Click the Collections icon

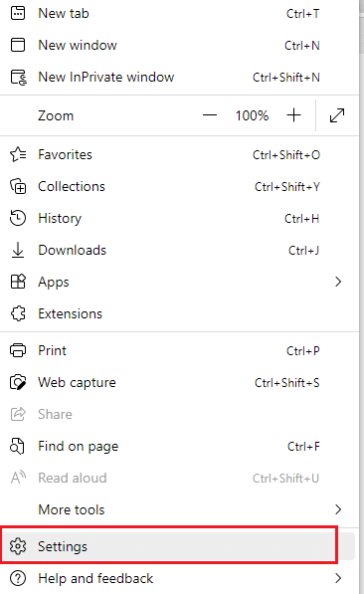pos(18,186)
